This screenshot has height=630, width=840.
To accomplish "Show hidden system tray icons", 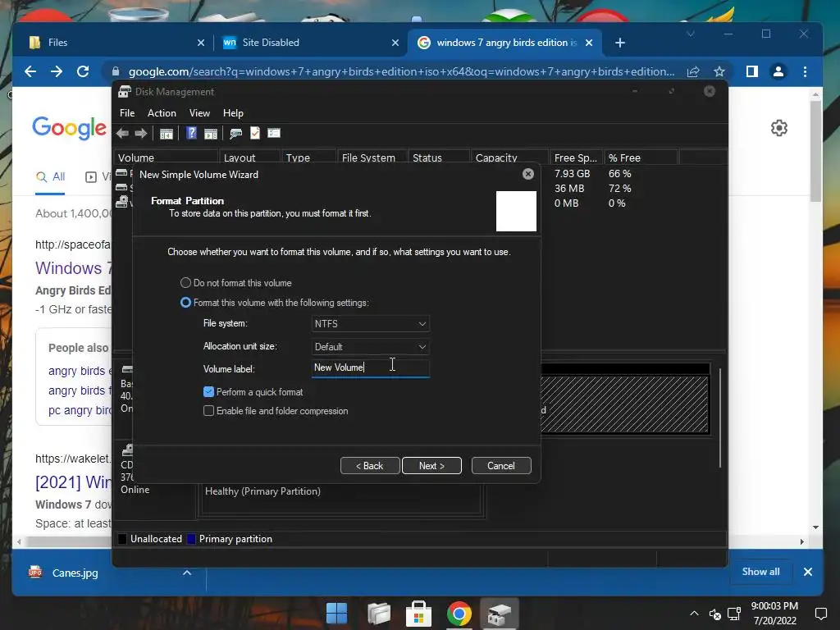I will [694, 614].
